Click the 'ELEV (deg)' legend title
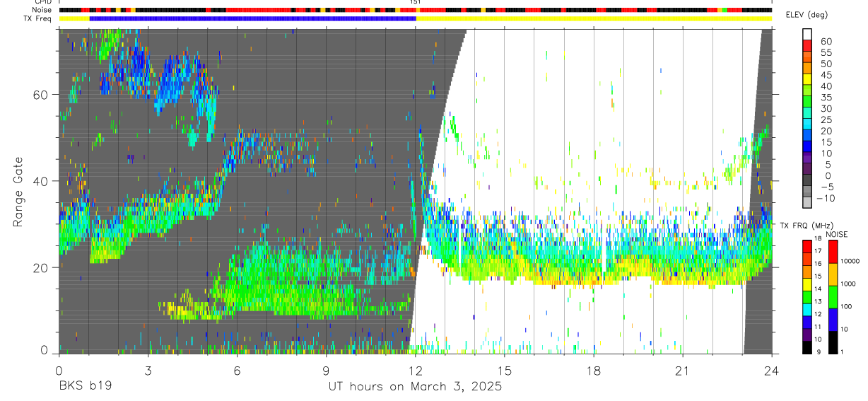 point(807,15)
